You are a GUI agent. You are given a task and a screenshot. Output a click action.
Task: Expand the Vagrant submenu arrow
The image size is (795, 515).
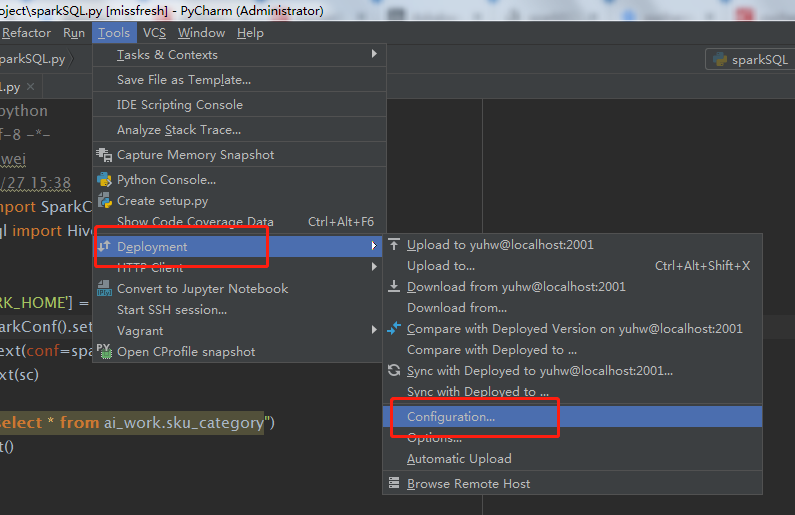(374, 329)
